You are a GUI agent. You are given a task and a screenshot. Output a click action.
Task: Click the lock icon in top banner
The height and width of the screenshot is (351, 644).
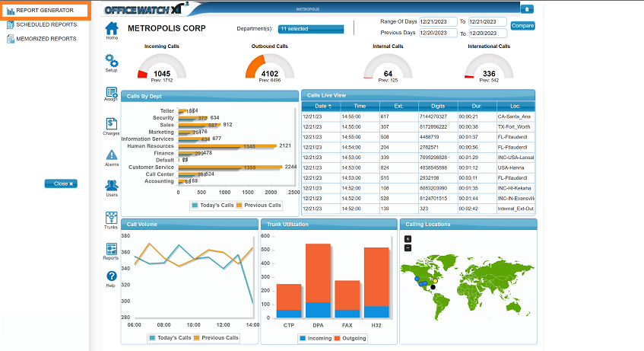pyautogui.click(x=527, y=9)
